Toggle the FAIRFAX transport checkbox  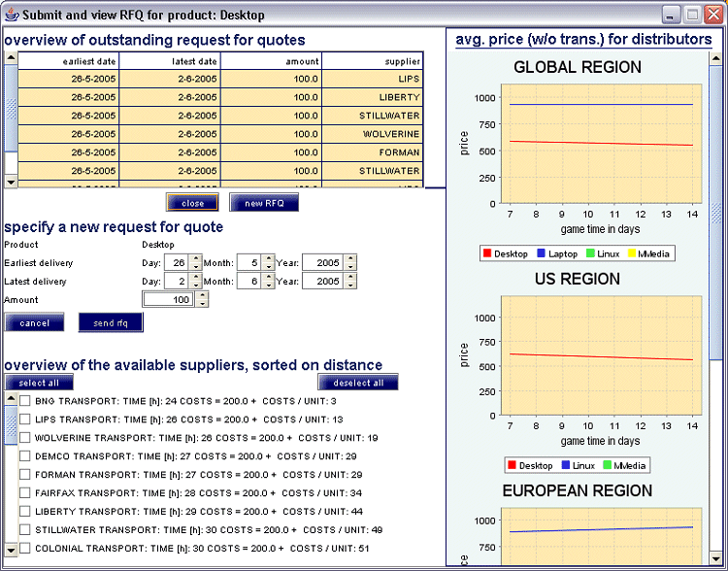25,492
